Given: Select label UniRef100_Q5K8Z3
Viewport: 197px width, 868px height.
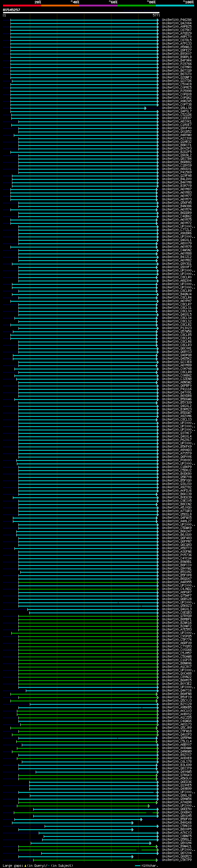Looking at the screenshot, I should point(177,606).
